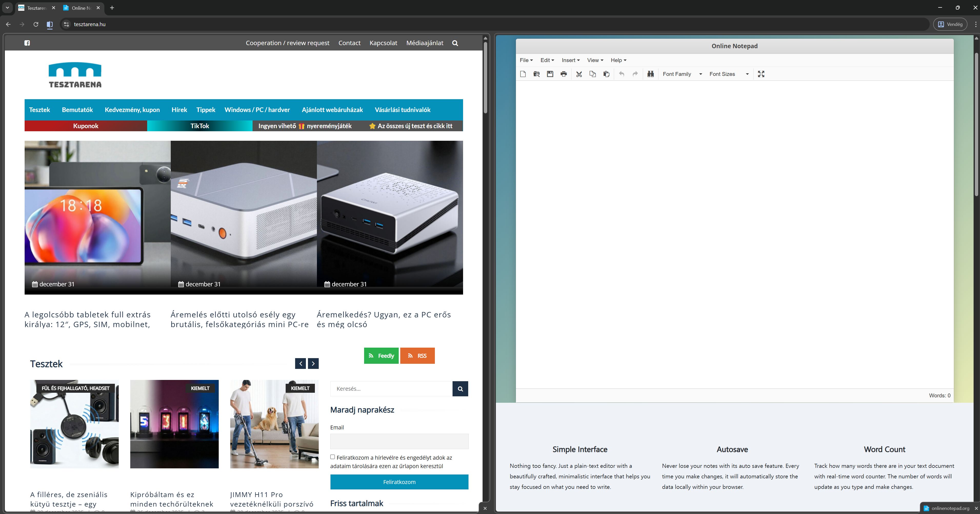Open Find and Replace via binoculars icon
Image resolution: width=980 pixels, height=514 pixels.
[651, 74]
